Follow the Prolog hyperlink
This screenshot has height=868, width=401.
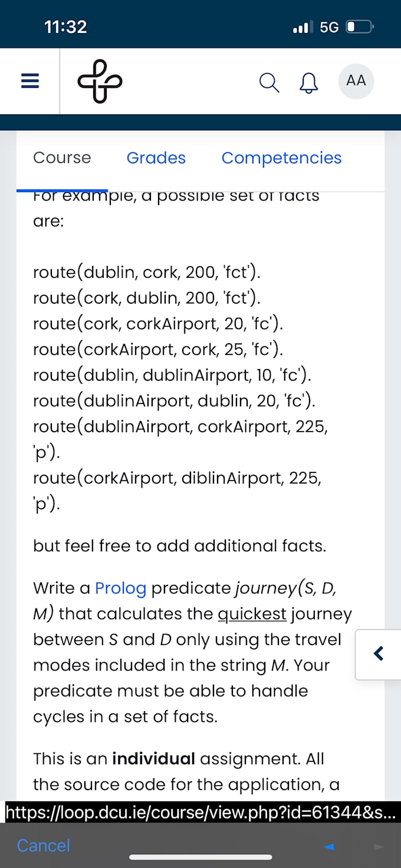(120, 588)
